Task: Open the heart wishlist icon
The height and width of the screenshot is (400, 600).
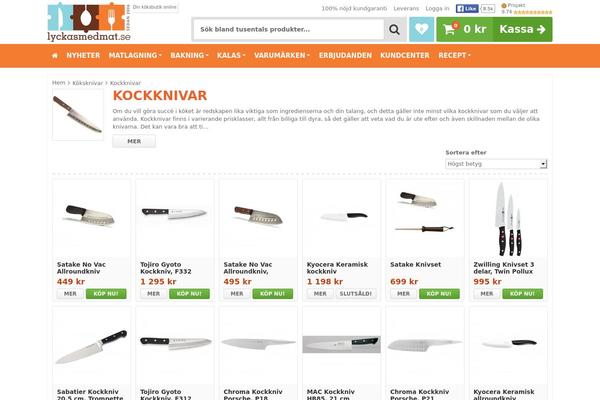Action: (x=422, y=29)
